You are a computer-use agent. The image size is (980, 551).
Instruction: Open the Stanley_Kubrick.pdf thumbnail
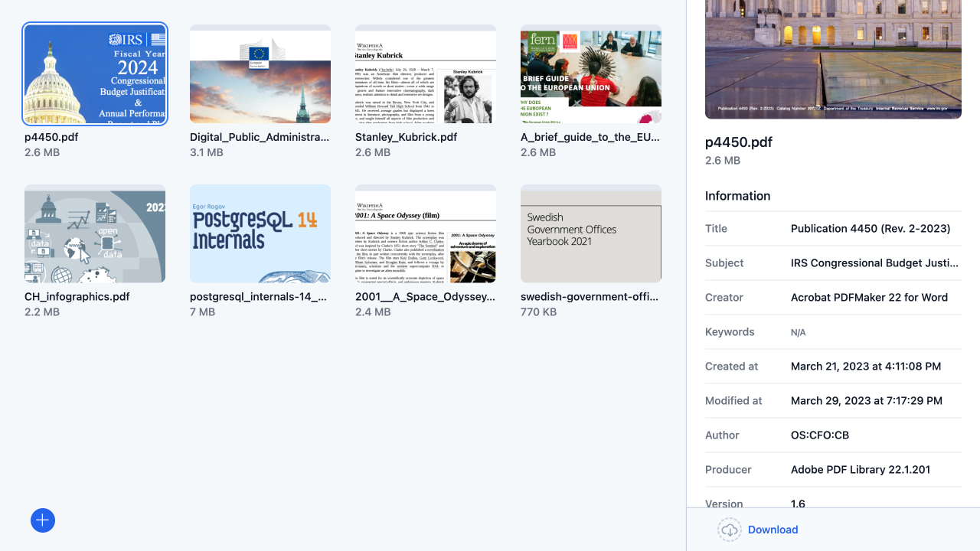point(426,73)
